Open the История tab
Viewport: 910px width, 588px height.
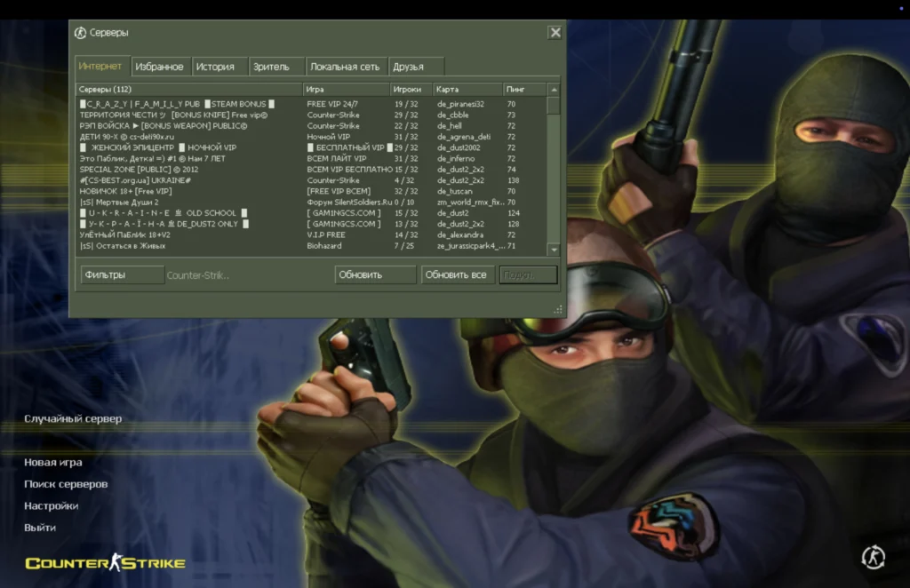215,67
